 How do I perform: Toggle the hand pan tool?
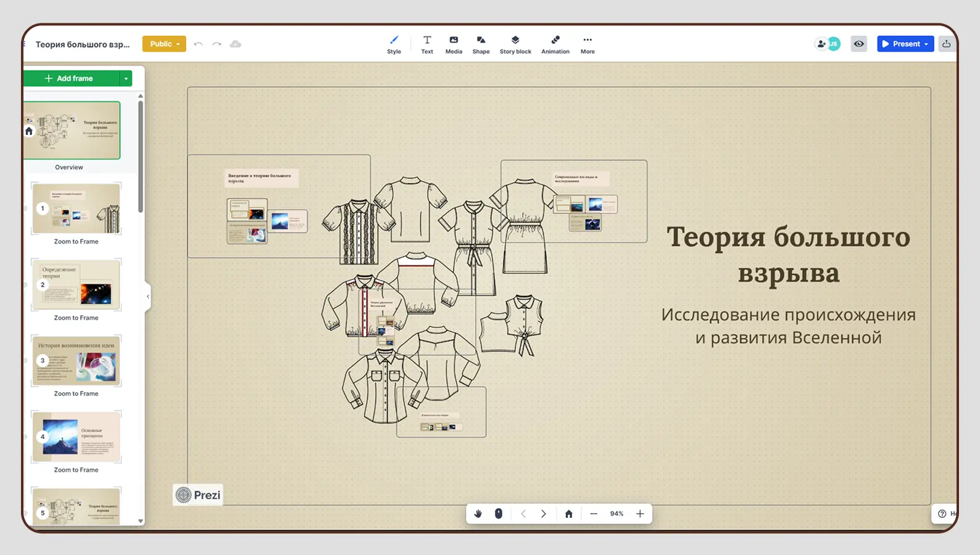(478, 514)
